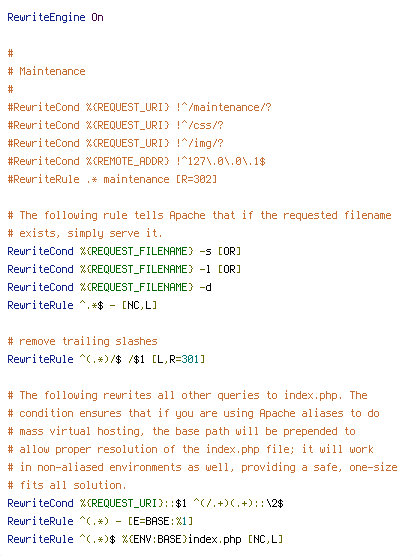Click the commented !^/img/? condition line
The height and width of the screenshot is (556, 412).
[x=116, y=143]
